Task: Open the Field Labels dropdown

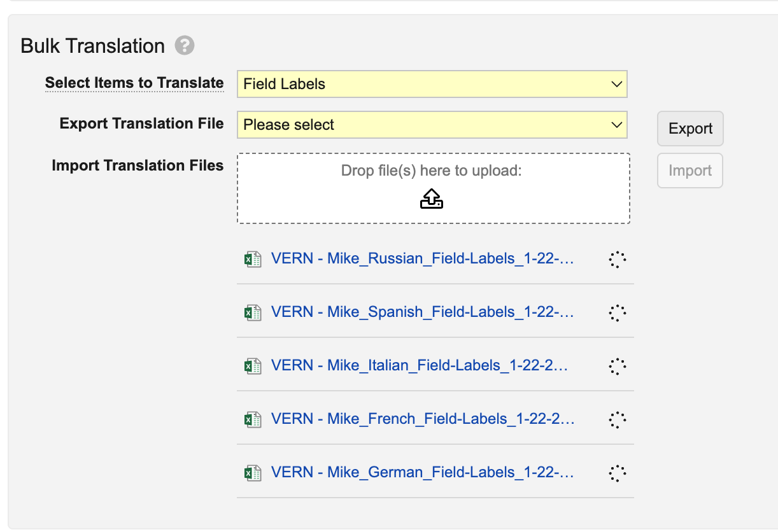Action: click(x=432, y=84)
